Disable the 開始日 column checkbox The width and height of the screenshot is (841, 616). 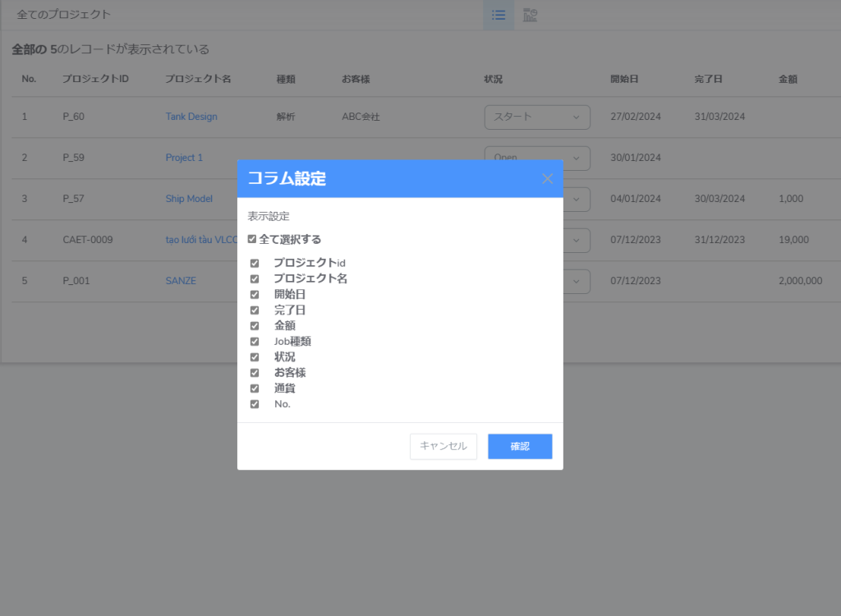(255, 294)
